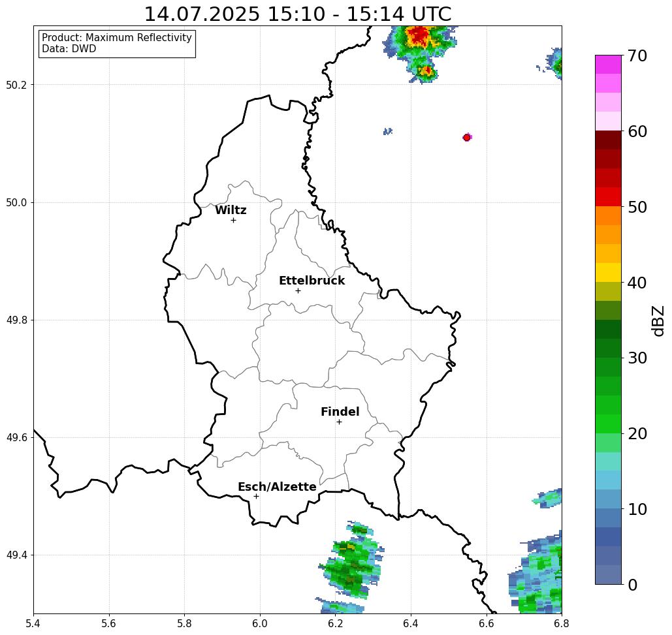Click the latitude 49.4 axis label

click(16, 555)
